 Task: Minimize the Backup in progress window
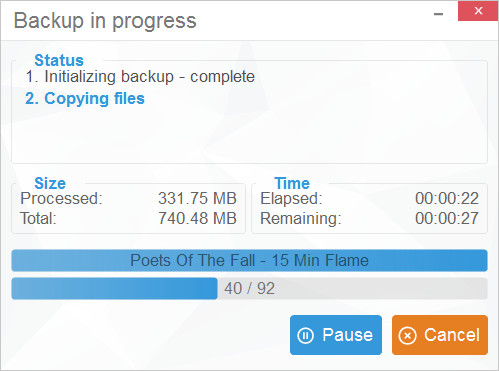(x=438, y=14)
